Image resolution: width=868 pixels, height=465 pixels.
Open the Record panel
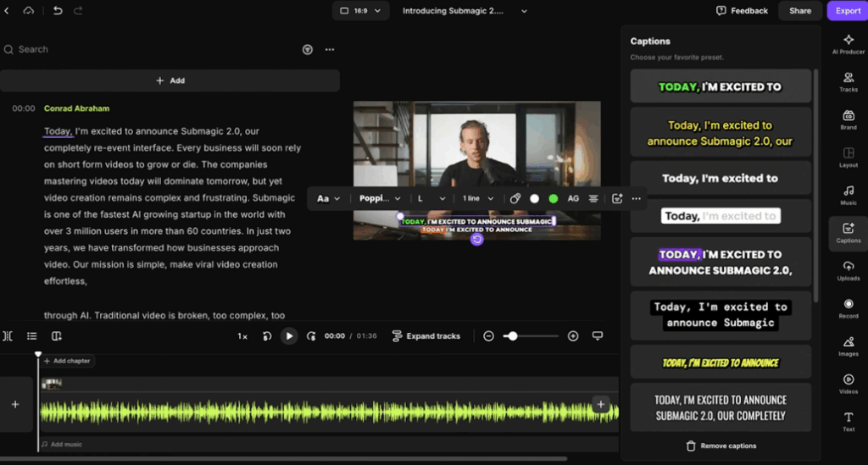pyautogui.click(x=848, y=308)
